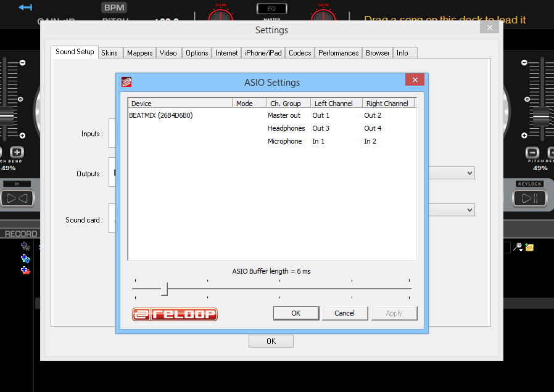The image size is (554, 392).
Task: Click the blue back arrow icon
Action: coord(25,7)
